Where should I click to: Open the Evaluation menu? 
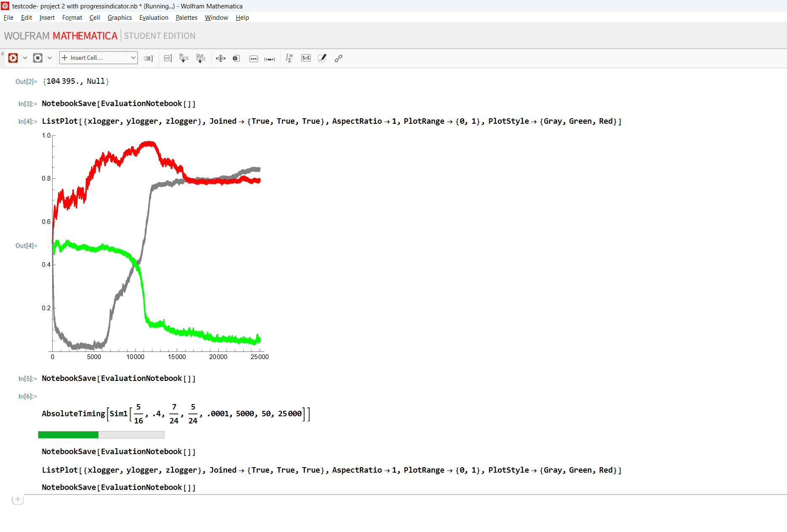coord(154,18)
